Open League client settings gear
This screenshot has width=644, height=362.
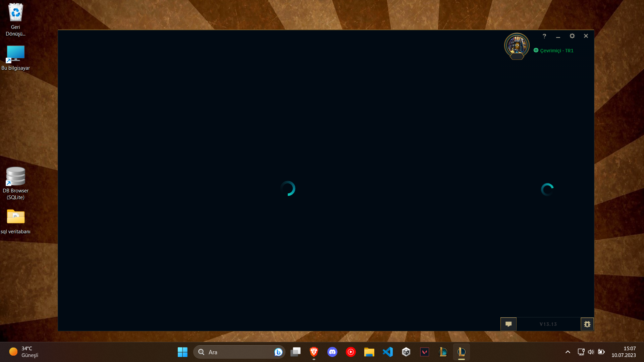572,36
